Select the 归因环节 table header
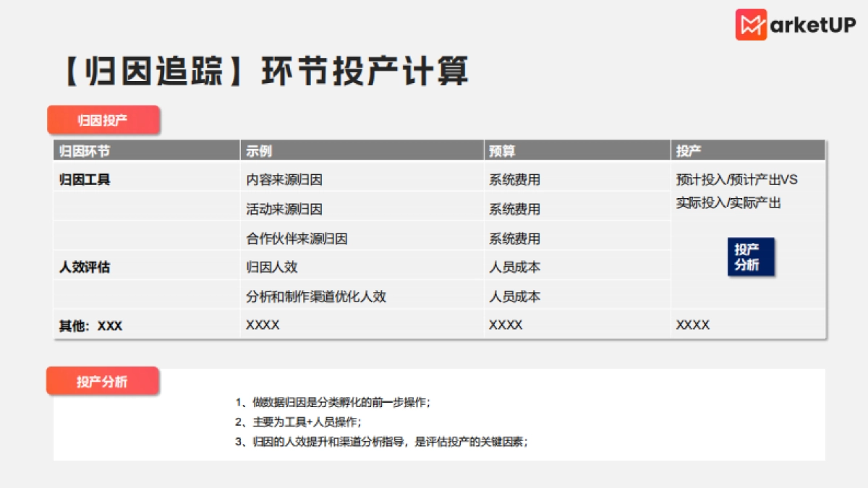The height and width of the screenshot is (488, 868). coord(80,150)
